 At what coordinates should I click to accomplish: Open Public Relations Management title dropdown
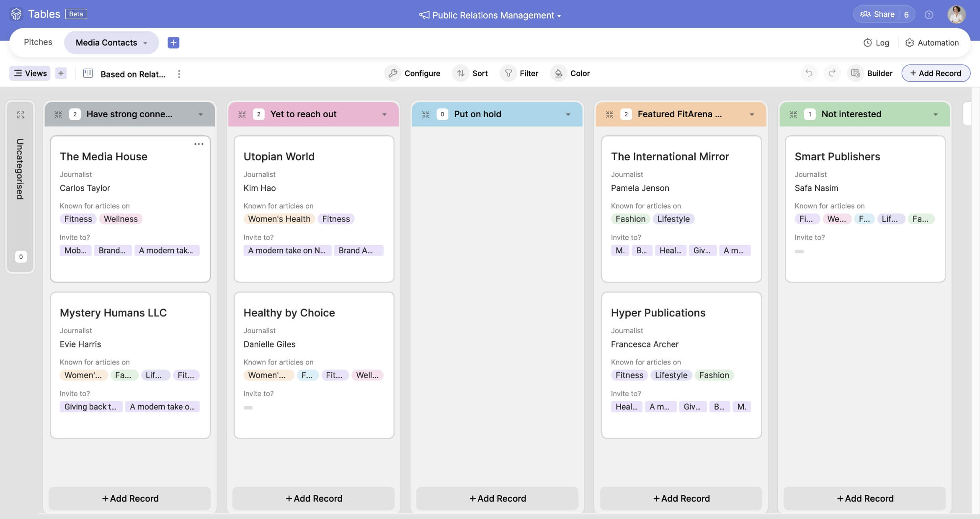490,15
